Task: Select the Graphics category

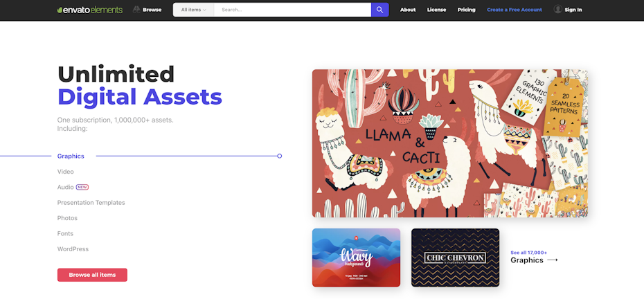Action: coord(71,156)
